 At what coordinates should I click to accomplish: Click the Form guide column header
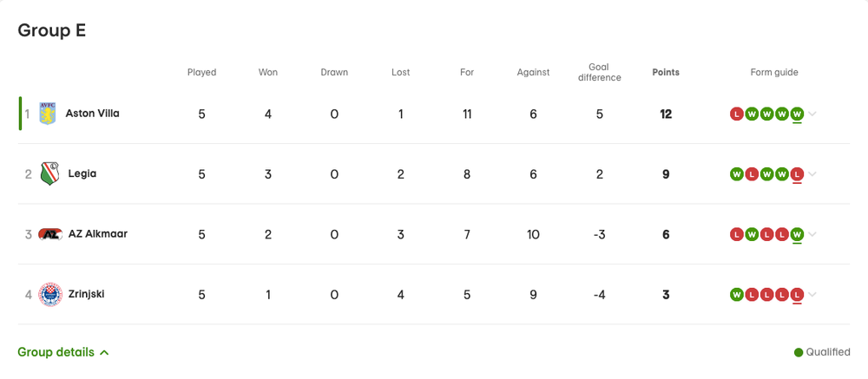[774, 73]
